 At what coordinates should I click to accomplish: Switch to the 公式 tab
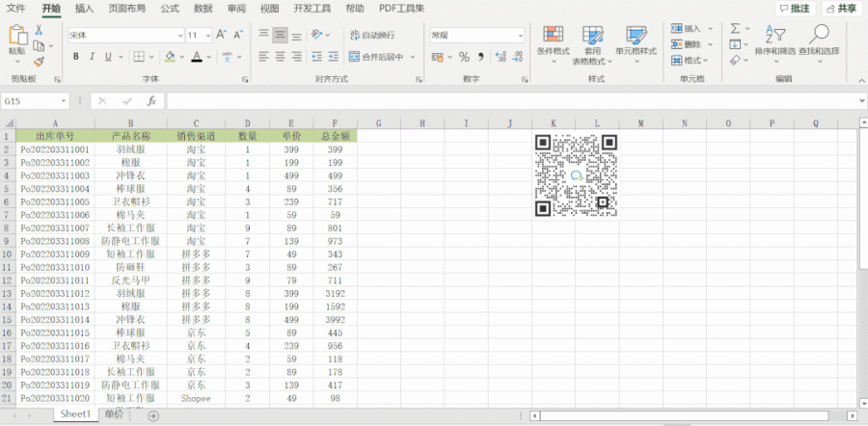pyautogui.click(x=170, y=9)
